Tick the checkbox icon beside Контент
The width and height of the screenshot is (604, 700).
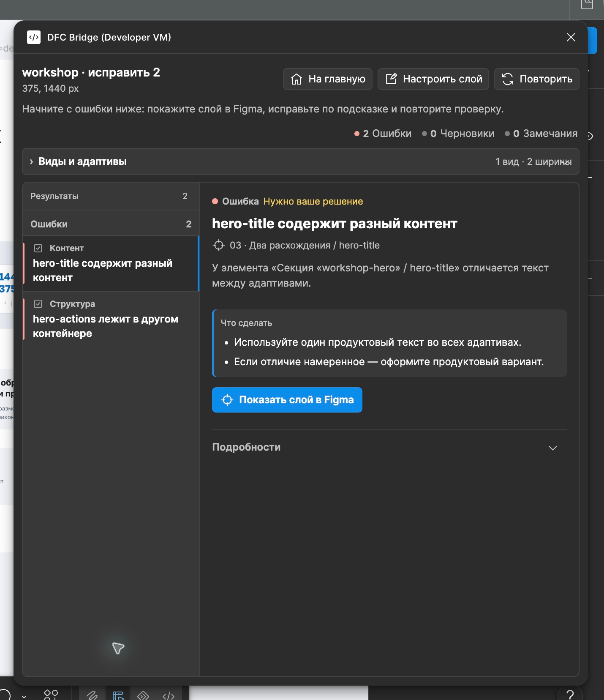38,248
